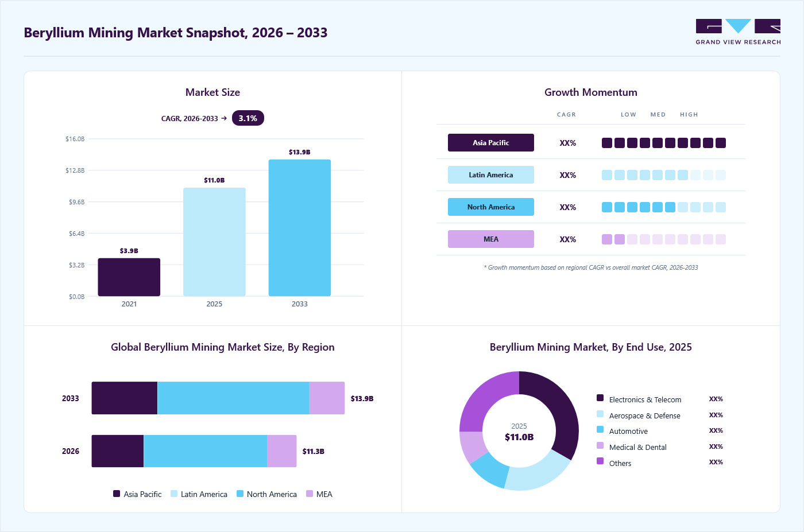804x532 pixels.
Task: Click the Asia Pacific momentum indicator bar
Action: click(664, 143)
